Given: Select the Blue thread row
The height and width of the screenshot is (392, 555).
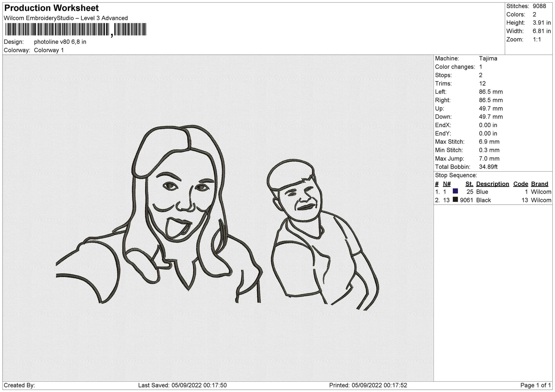Looking at the screenshot, I should coord(493,192).
